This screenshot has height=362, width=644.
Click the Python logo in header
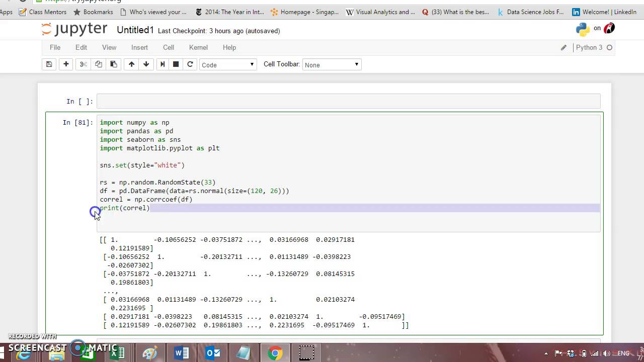point(583,29)
